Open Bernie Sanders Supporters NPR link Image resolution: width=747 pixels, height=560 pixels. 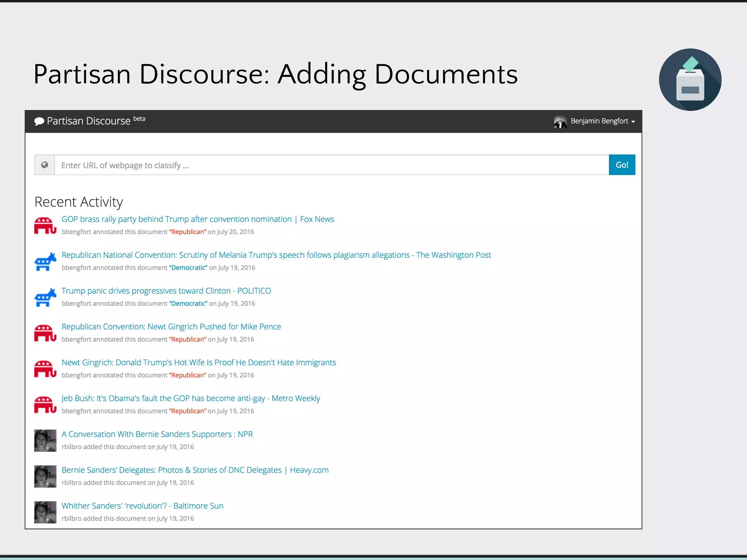pos(157,434)
